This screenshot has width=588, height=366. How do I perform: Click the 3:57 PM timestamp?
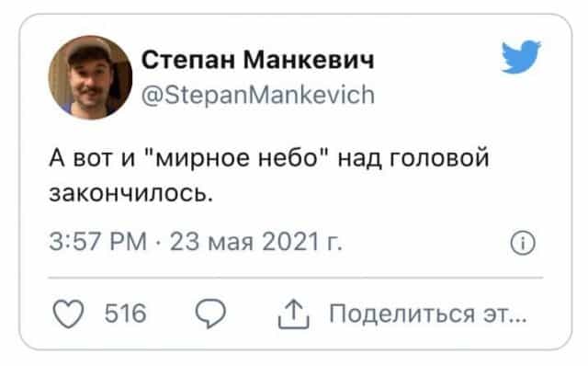(98, 241)
